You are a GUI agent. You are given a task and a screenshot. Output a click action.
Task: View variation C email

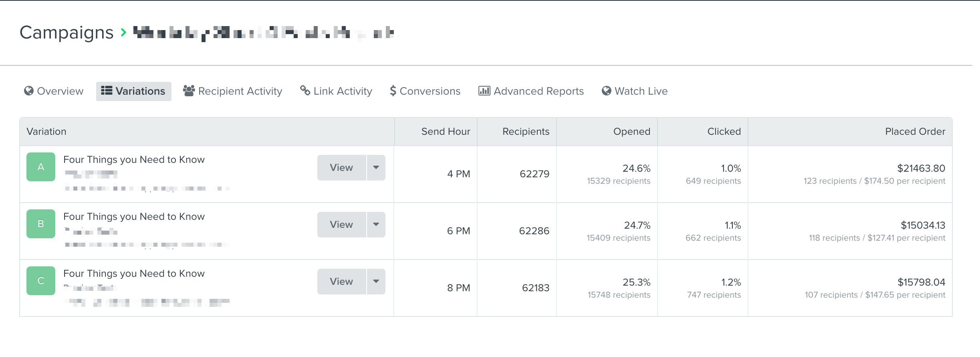pos(342,282)
